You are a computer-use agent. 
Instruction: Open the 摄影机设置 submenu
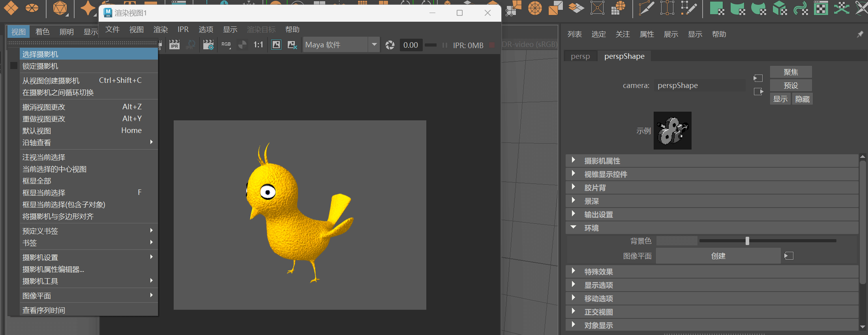tap(89, 257)
